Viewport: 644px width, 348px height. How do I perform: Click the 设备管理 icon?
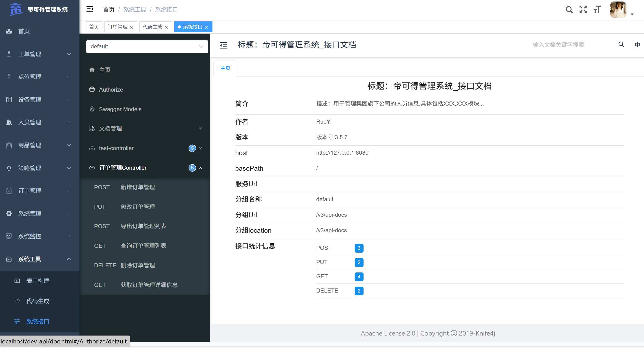click(9, 99)
